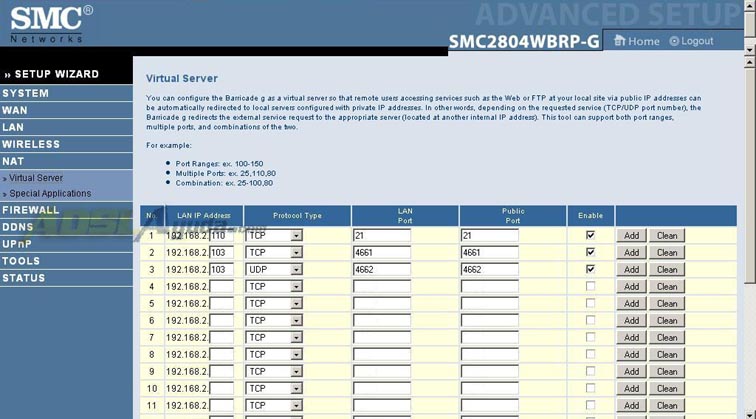Click LAN Port field containing 4662
Screen dimensions: 756x419
tap(382, 270)
